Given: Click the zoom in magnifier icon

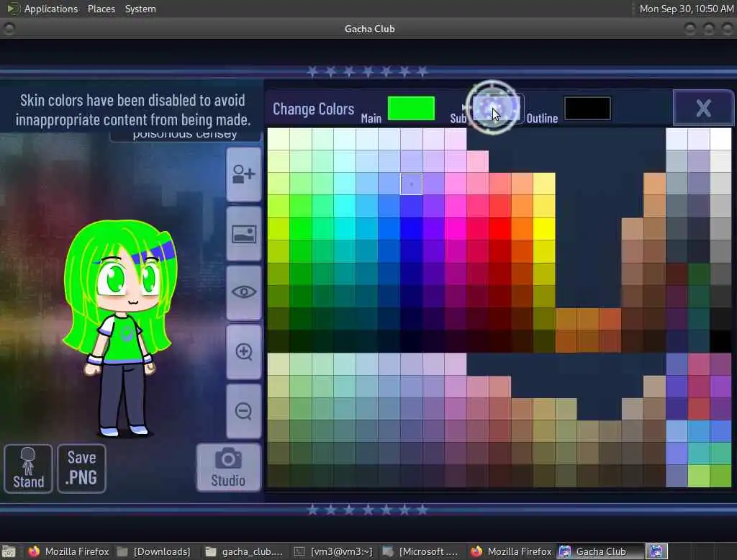Looking at the screenshot, I should [x=243, y=352].
